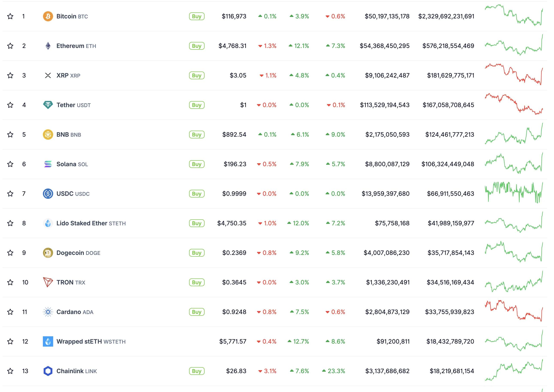This screenshot has height=392, width=554.
Task: Open the Tether sparkline chart
Action: [514, 104]
